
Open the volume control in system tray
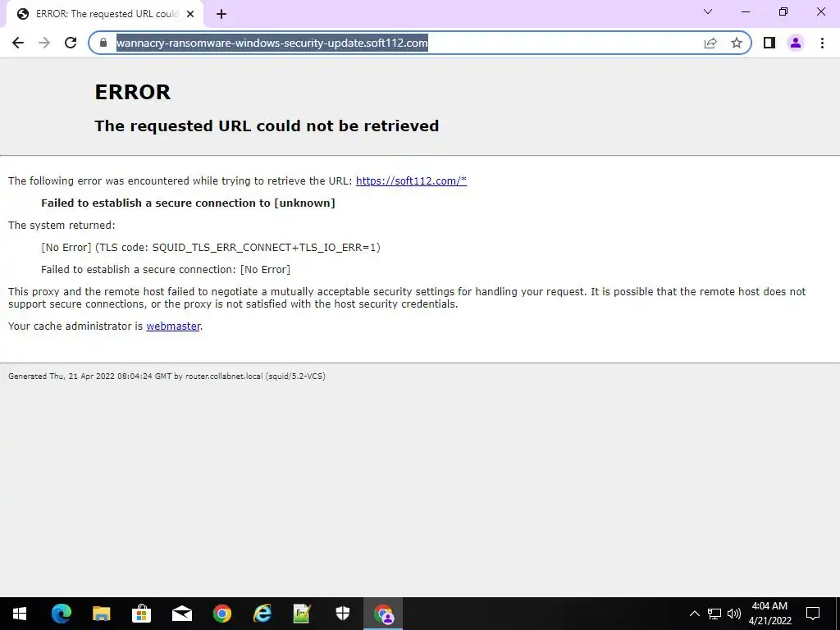click(x=734, y=614)
